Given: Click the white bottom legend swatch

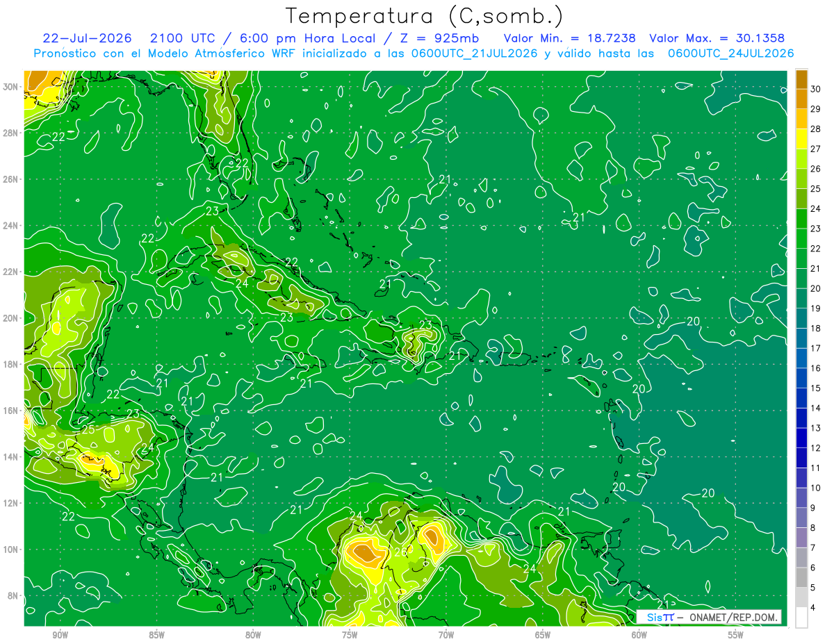Looking at the screenshot, I should (x=801, y=618).
